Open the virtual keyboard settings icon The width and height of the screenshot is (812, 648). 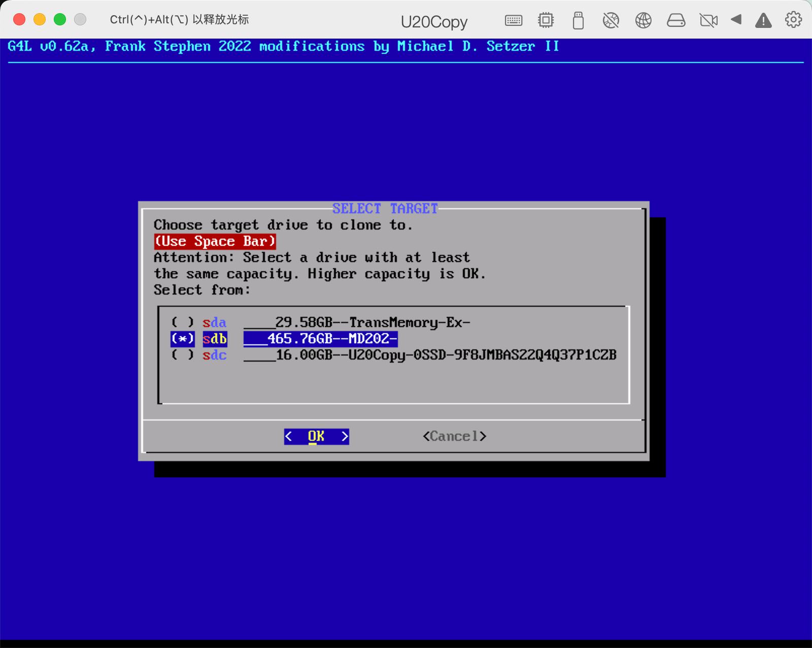513,20
